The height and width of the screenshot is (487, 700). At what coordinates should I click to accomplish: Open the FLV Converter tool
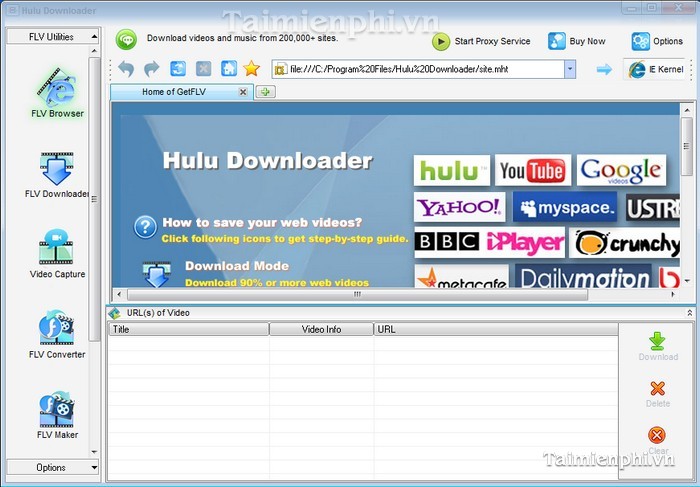click(57, 334)
